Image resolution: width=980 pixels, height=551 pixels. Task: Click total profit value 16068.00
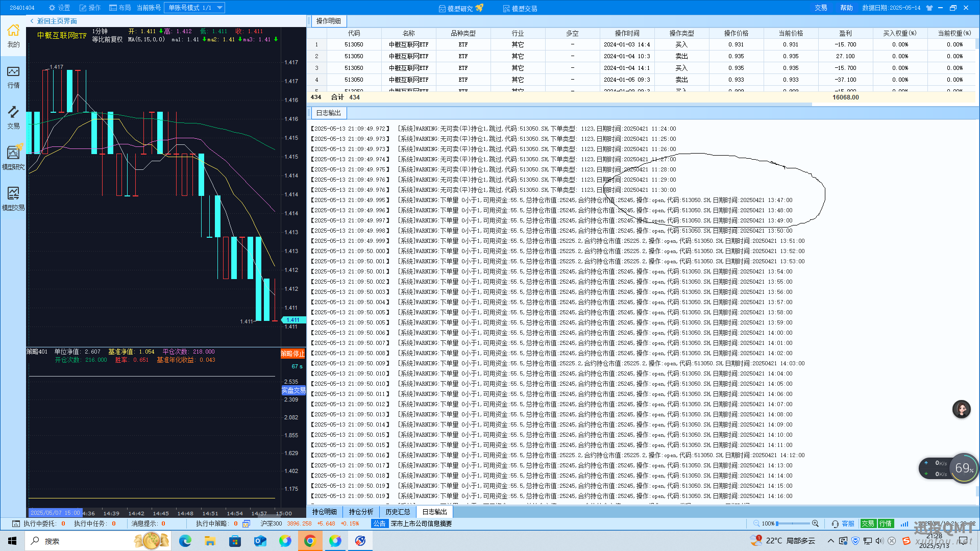coord(845,97)
